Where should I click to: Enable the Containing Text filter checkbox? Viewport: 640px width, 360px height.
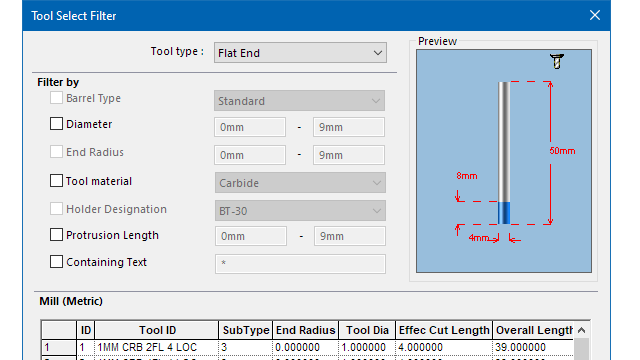click(x=56, y=262)
